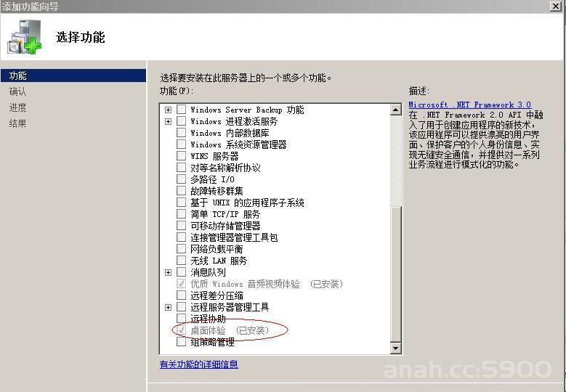Tick 组策略管理 checkbox
Viewport: 566px width, 392px height.
pos(181,341)
